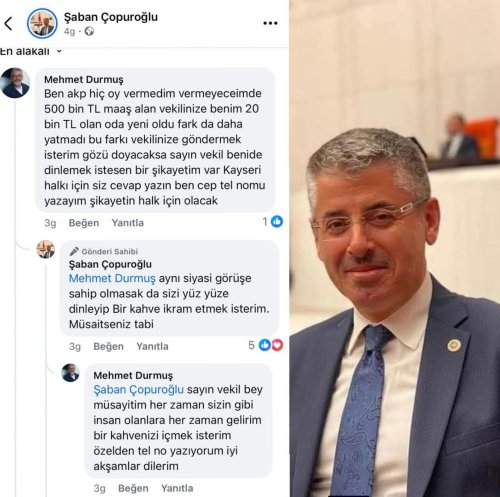Like Mehmet Durmuş's first comment with Beğen
Image resolution: width=500 pixels, height=497 pixels.
tap(84, 223)
